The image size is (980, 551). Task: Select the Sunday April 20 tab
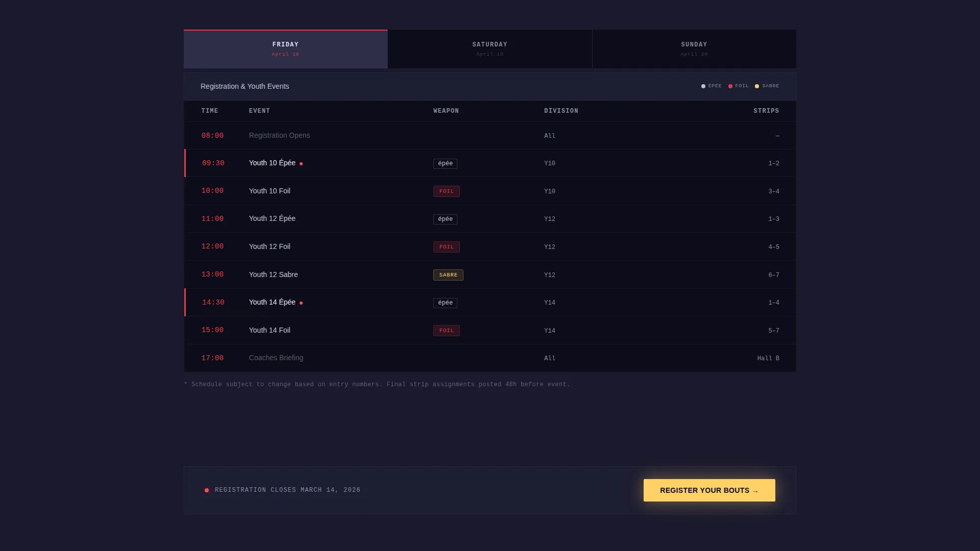694,49
